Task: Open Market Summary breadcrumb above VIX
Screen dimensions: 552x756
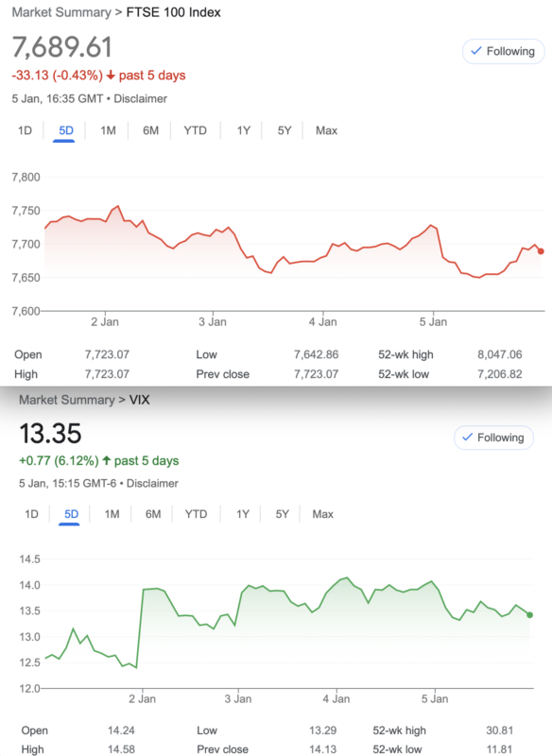Action: [67, 400]
